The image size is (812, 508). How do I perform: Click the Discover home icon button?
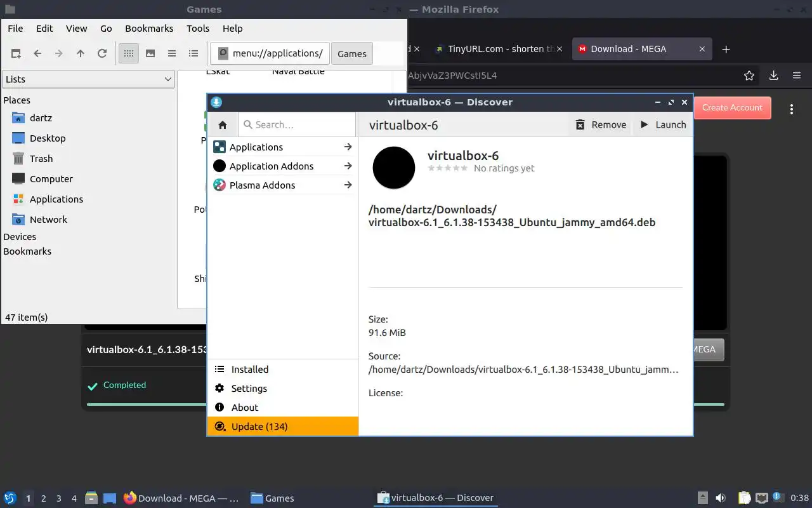coord(222,124)
